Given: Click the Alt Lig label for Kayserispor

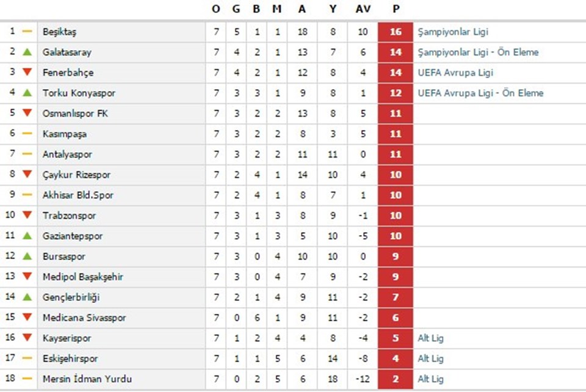Looking at the screenshot, I should [430, 338].
